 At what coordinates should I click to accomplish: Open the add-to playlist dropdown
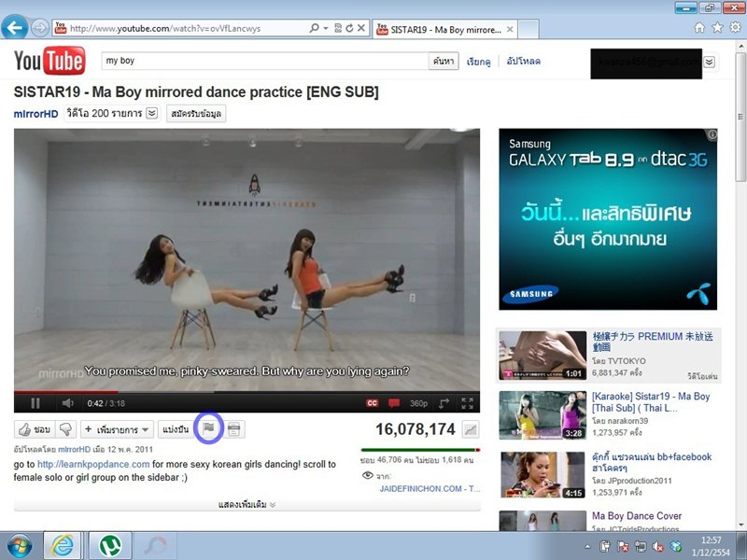118,429
